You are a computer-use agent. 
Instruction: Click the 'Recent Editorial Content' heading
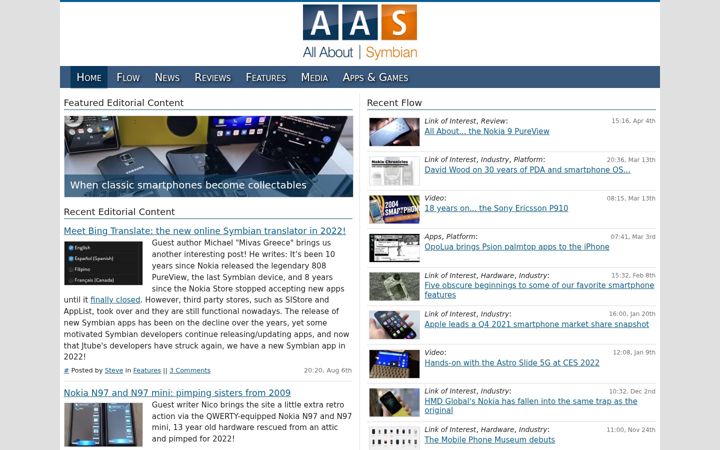point(119,212)
